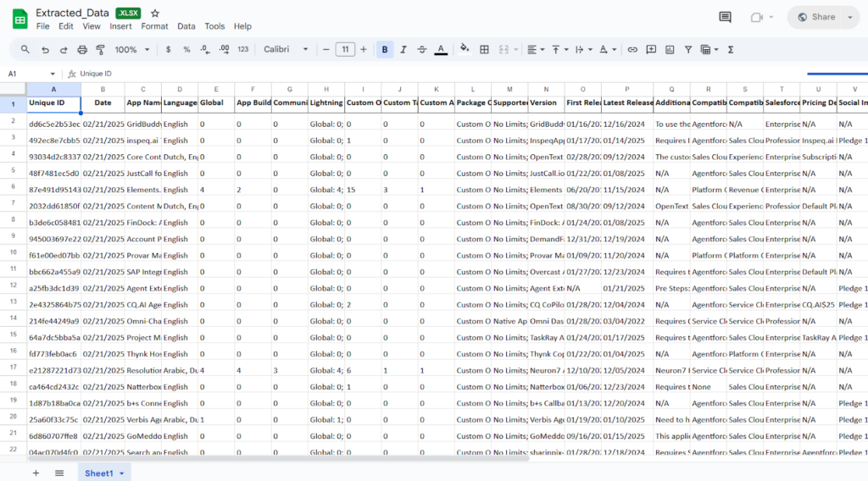Insert a link using the link icon

pos(632,50)
